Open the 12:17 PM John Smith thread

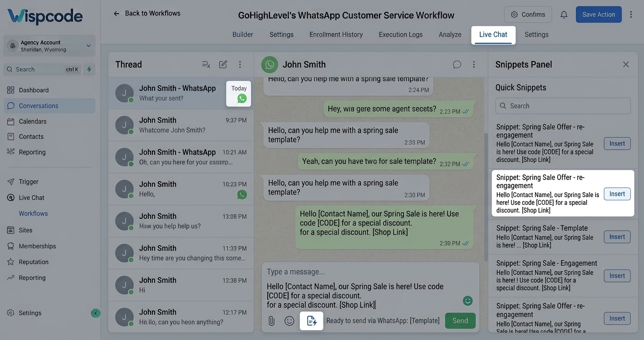181,317
